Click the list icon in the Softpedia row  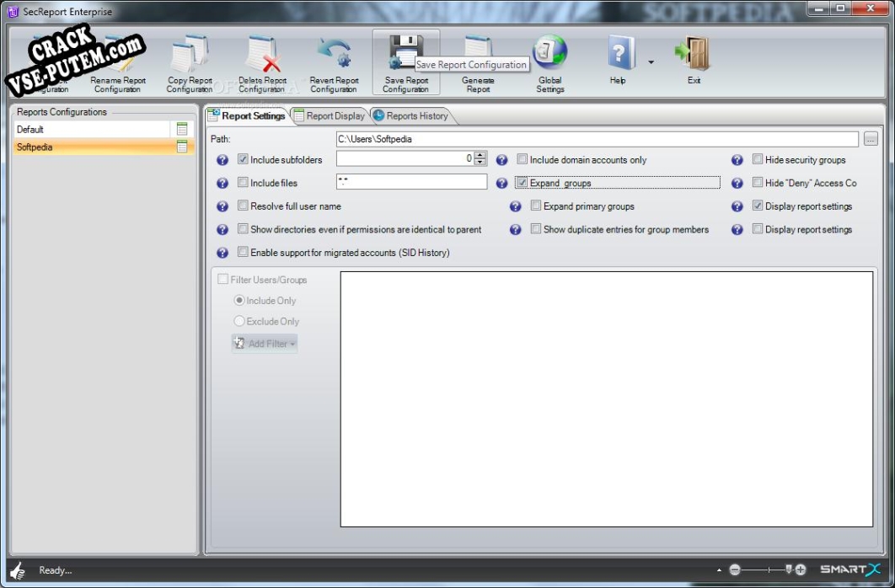(182, 147)
